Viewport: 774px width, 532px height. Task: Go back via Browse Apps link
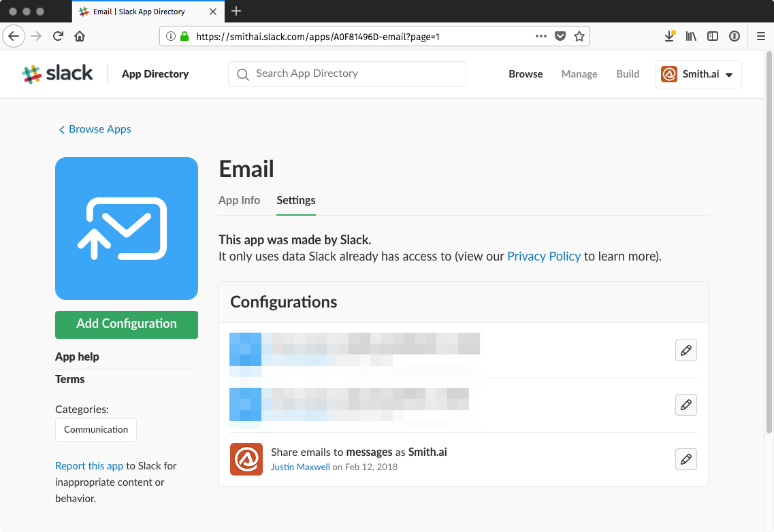[x=95, y=129]
